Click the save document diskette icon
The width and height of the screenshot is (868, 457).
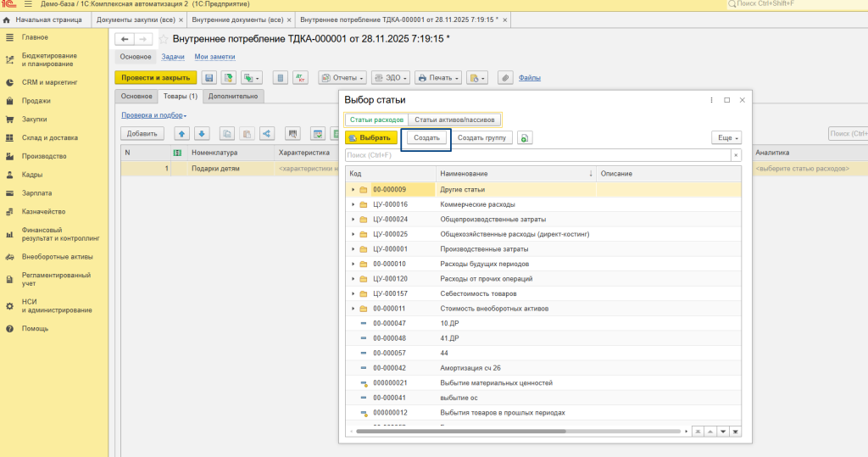pos(209,77)
